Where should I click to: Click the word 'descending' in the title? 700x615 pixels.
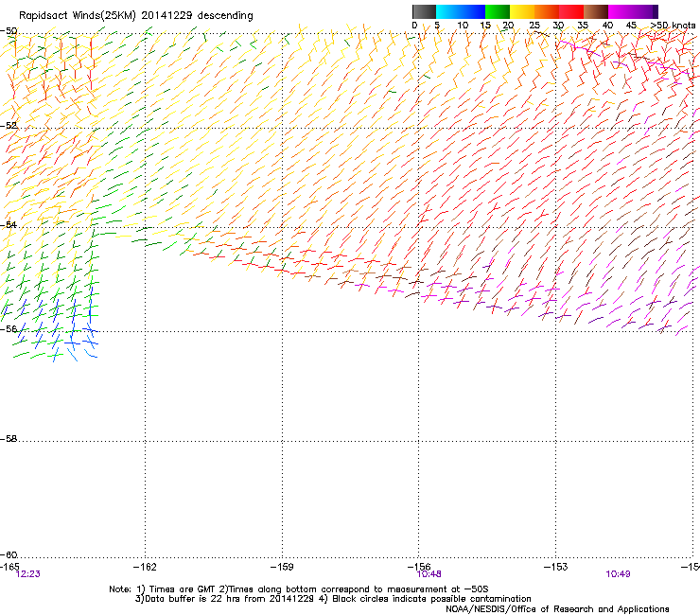pos(225,16)
